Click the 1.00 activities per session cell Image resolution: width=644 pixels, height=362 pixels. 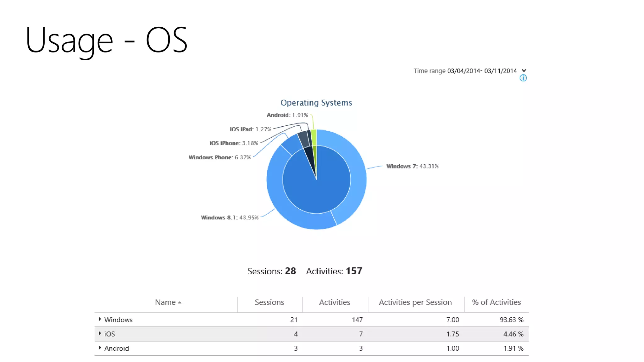tap(452, 348)
